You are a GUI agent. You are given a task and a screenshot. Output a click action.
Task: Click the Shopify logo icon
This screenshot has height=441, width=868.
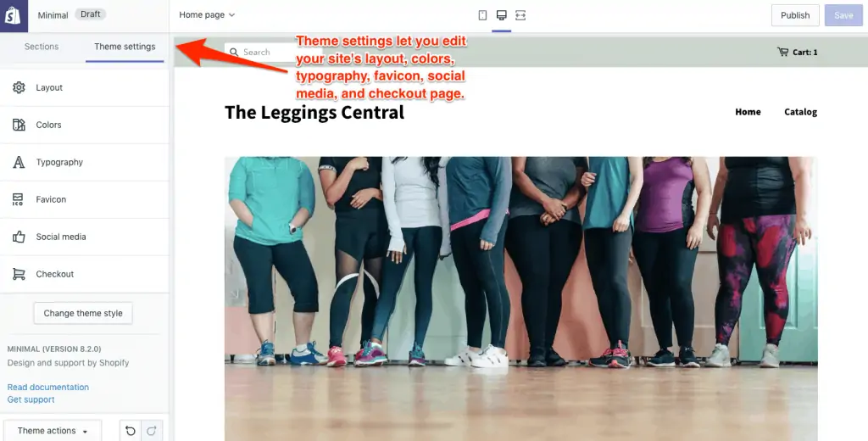14,15
